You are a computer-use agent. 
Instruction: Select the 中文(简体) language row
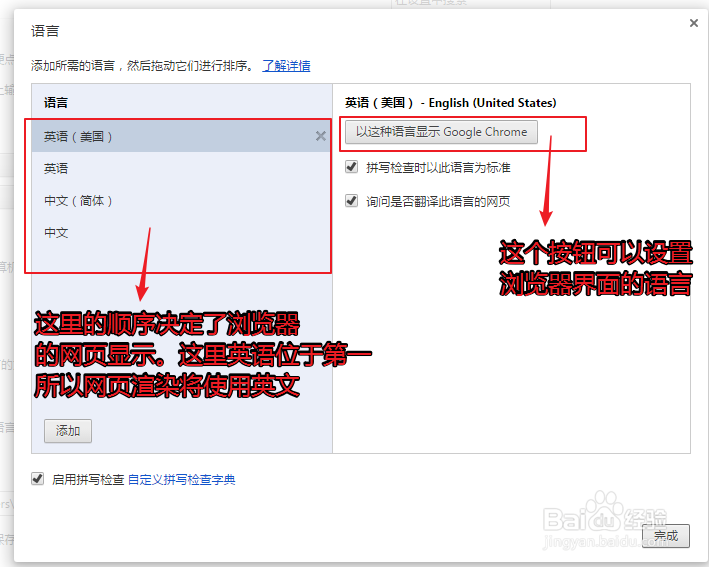(x=182, y=200)
